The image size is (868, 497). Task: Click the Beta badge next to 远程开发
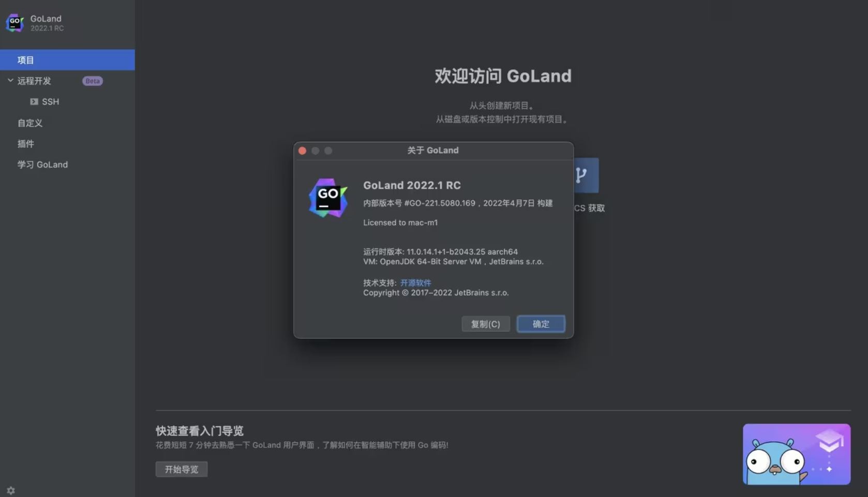[x=93, y=81]
